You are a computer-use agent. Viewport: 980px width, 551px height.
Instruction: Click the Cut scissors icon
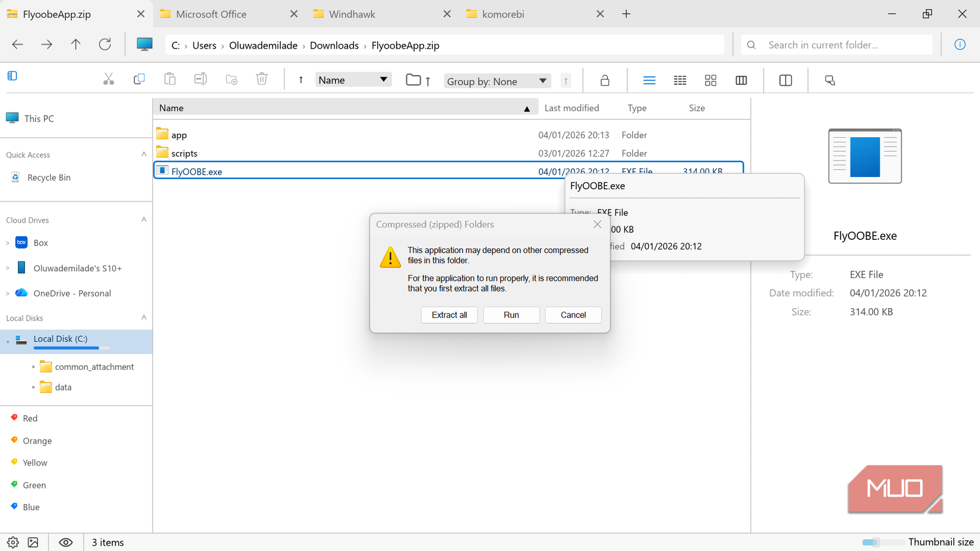coord(108,80)
